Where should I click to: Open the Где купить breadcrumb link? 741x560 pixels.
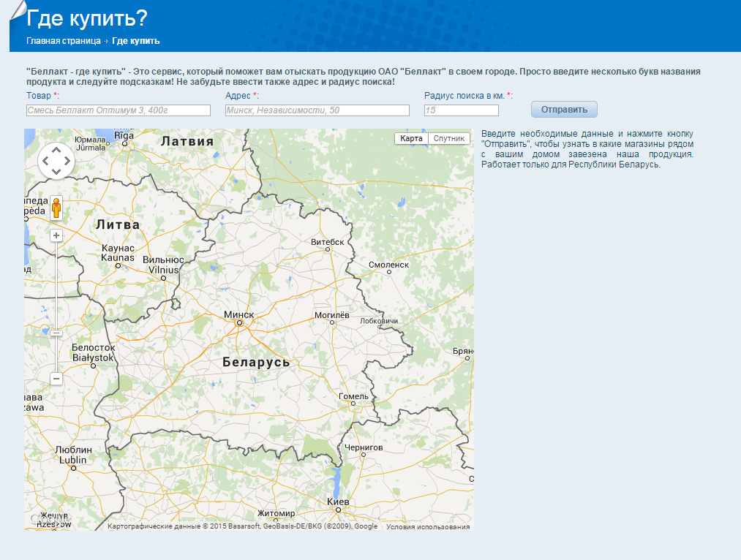135,41
